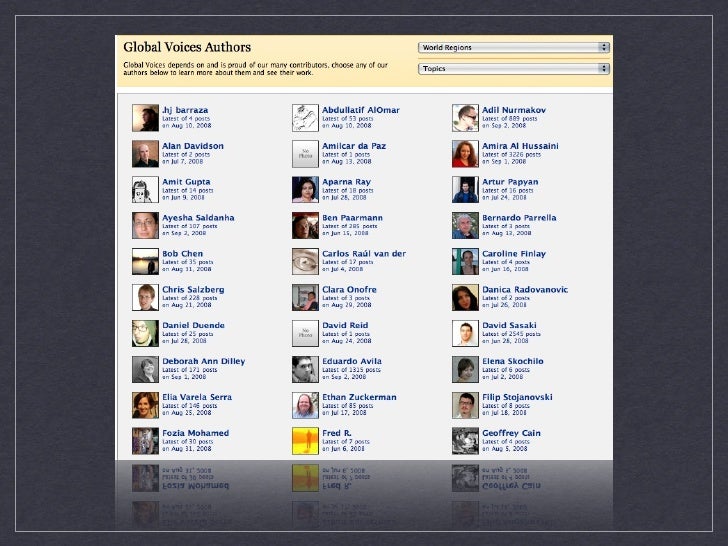Open the Bernardo Parrella author link

(x=519, y=218)
